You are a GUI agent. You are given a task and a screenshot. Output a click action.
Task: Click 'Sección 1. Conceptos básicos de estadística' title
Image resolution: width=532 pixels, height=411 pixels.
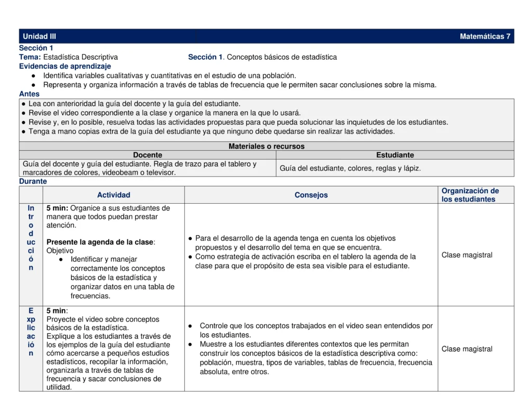tap(262, 57)
